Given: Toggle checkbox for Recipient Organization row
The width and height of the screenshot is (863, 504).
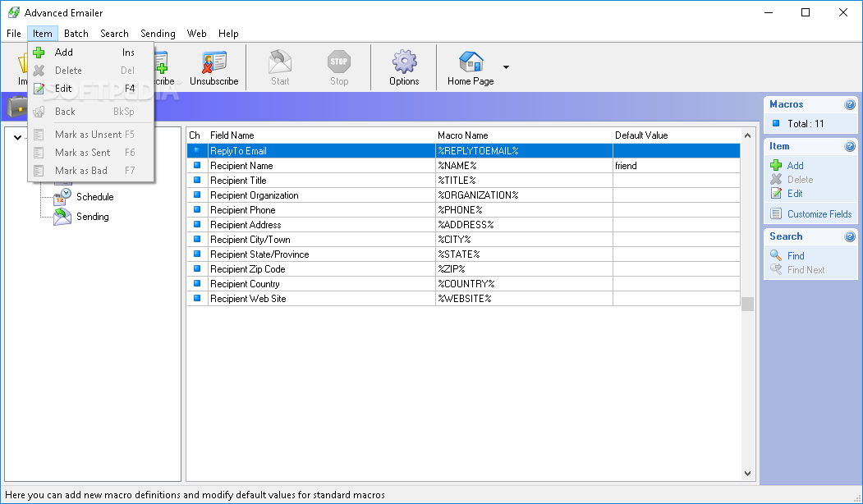Looking at the screenshot, I should (x=196, y=195).
